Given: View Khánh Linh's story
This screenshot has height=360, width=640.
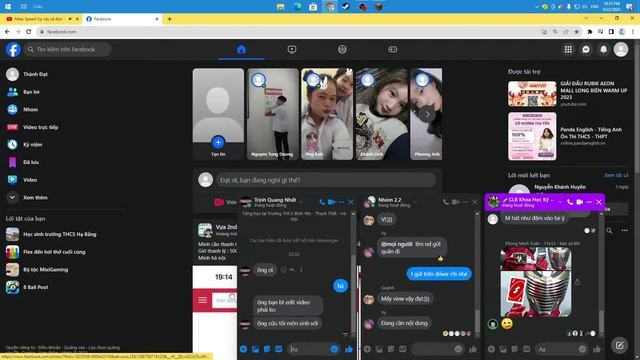Looking at the screenshot, I should [x=382, y=114].
